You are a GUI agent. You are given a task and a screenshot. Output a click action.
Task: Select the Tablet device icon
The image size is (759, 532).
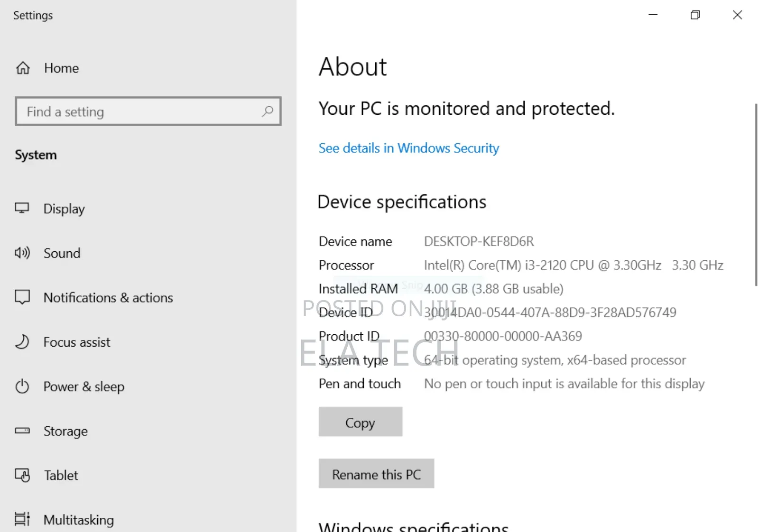(x=22, y=475)
